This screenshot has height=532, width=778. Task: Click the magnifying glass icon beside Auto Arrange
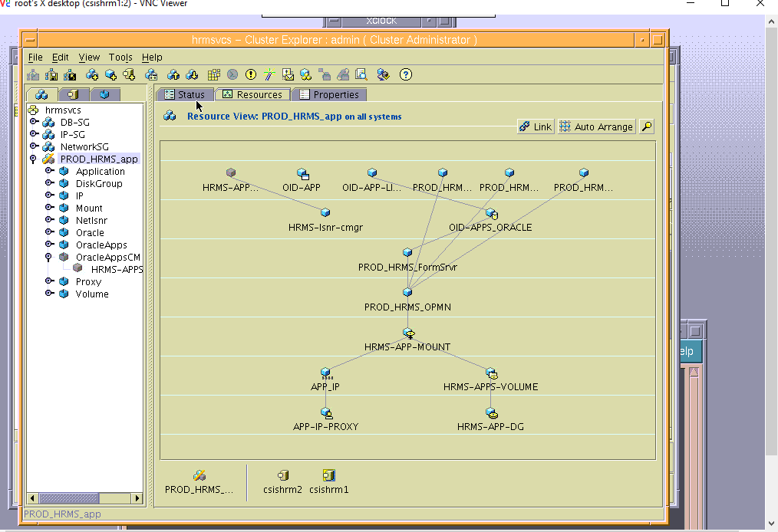tap(647, 126)
